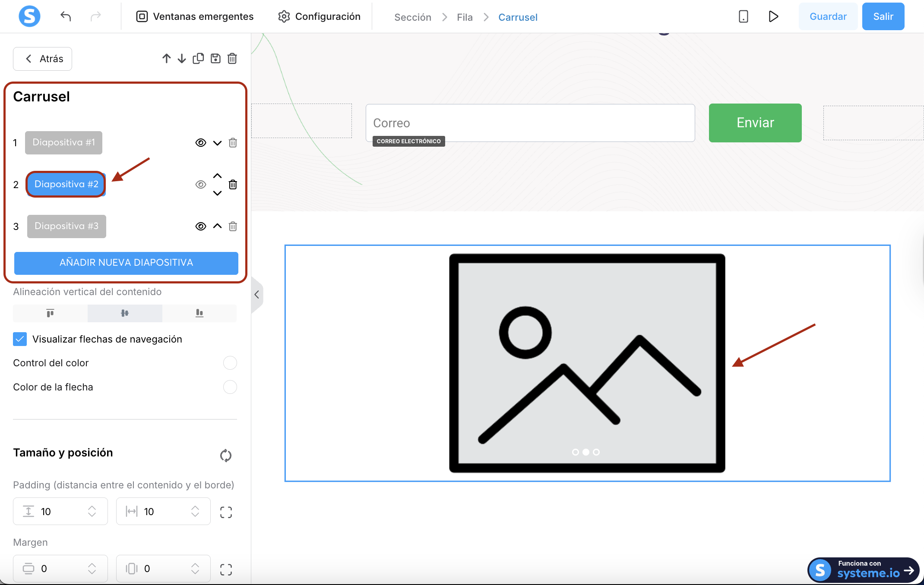Move carousel element up arrow

click(x=166, y=58)
